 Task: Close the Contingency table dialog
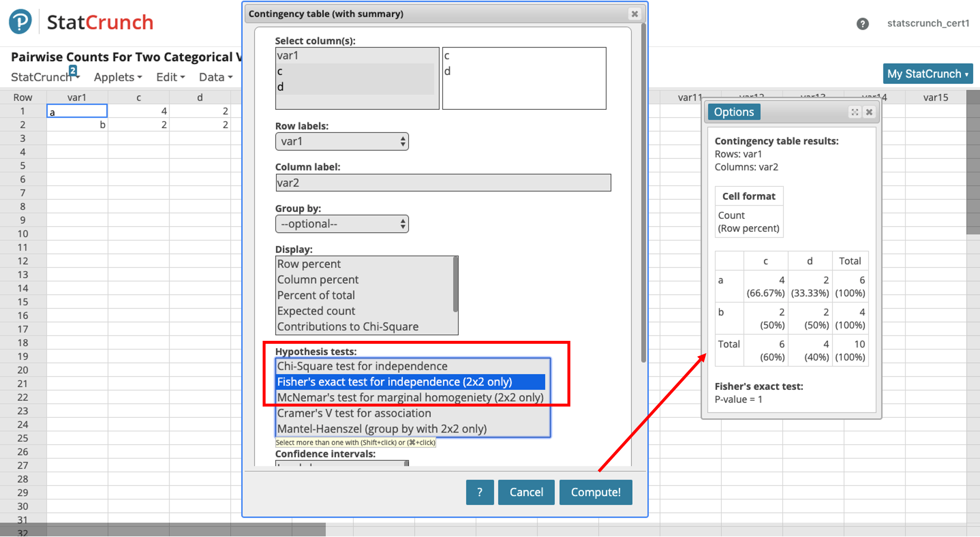pos(635,14)
